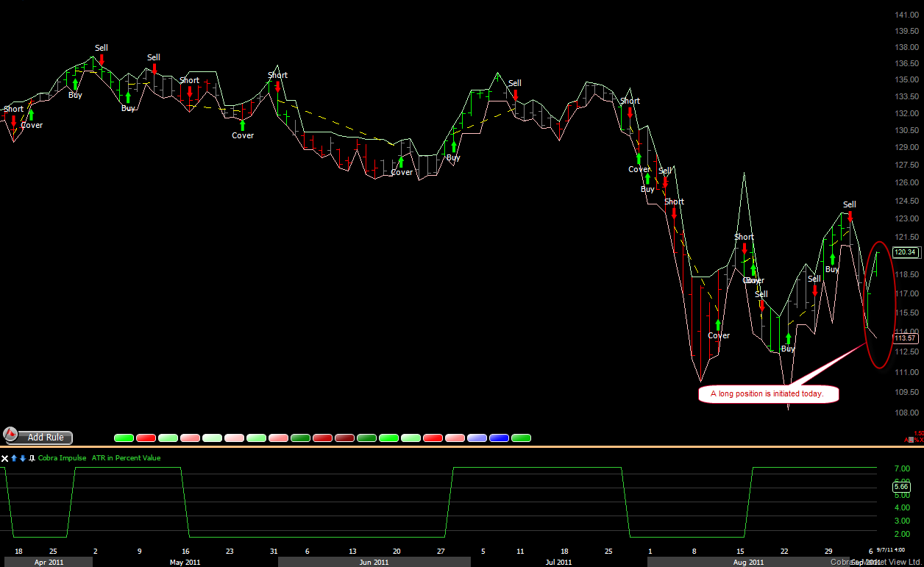Click the 5.66 ATR value label
Image resolution: width=924 pixels, height=567 pixels.
901,487
